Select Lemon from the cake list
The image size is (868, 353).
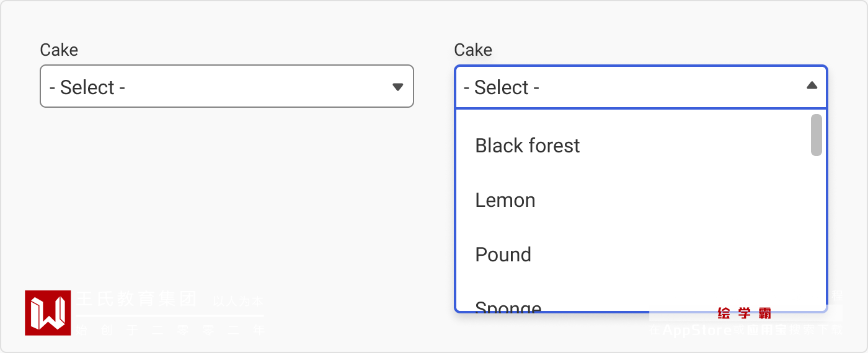click(505, 200)
